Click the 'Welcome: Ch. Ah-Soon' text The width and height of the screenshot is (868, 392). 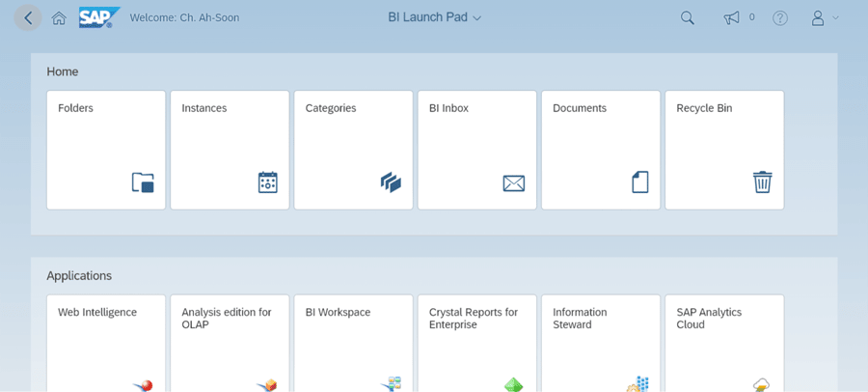click(184, 17)
